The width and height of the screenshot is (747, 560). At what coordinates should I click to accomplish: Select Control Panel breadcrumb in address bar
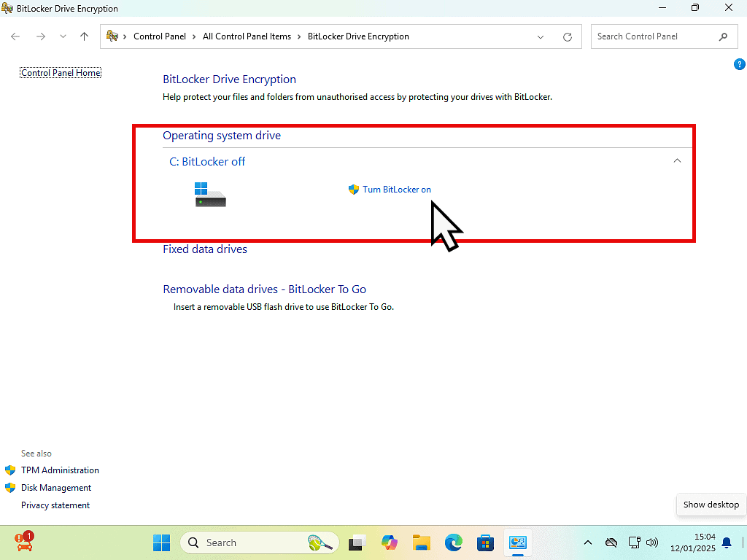(x=160, y=36)
